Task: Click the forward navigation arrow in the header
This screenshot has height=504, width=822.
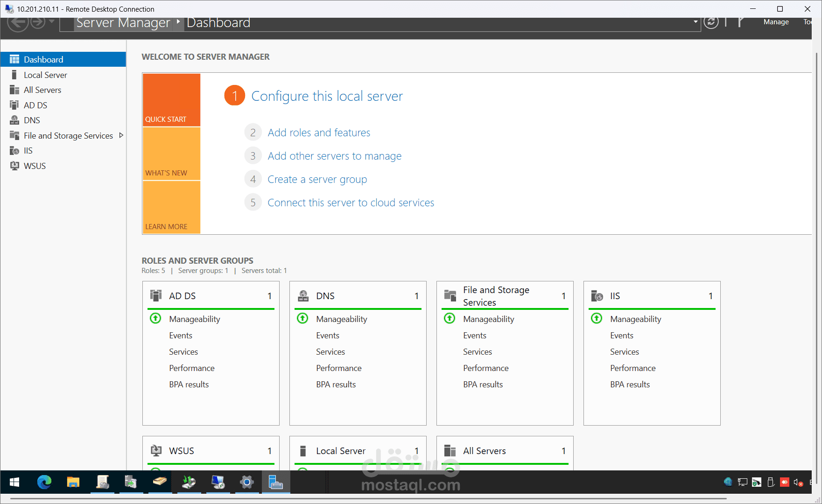Action: (38, 22)
